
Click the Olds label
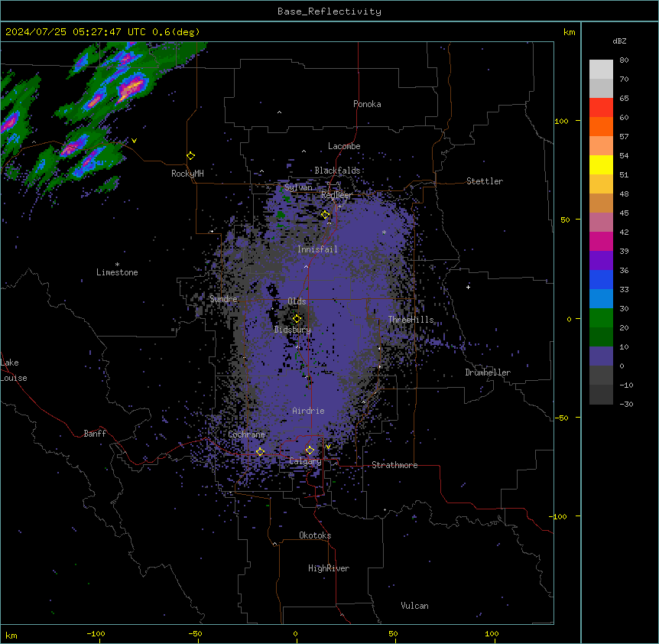pyautogui.click(x=297, y=301)
